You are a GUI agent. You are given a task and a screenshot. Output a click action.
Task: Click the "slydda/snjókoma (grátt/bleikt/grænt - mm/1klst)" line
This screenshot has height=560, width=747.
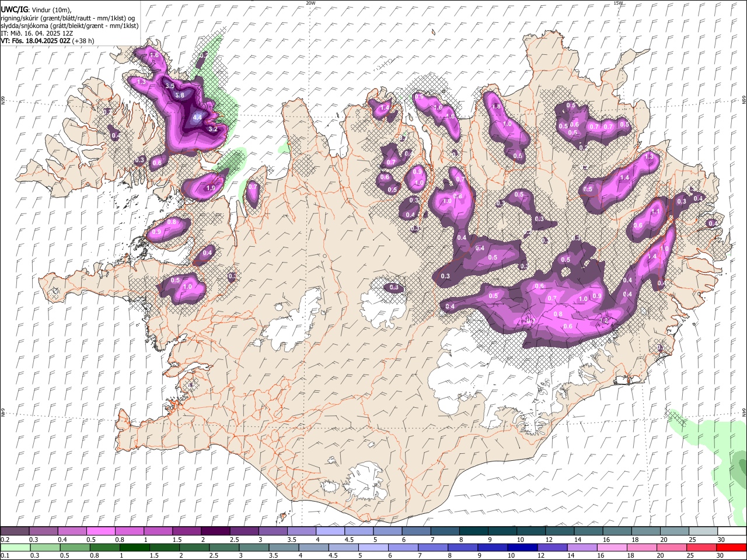click(x=69, y=26)
